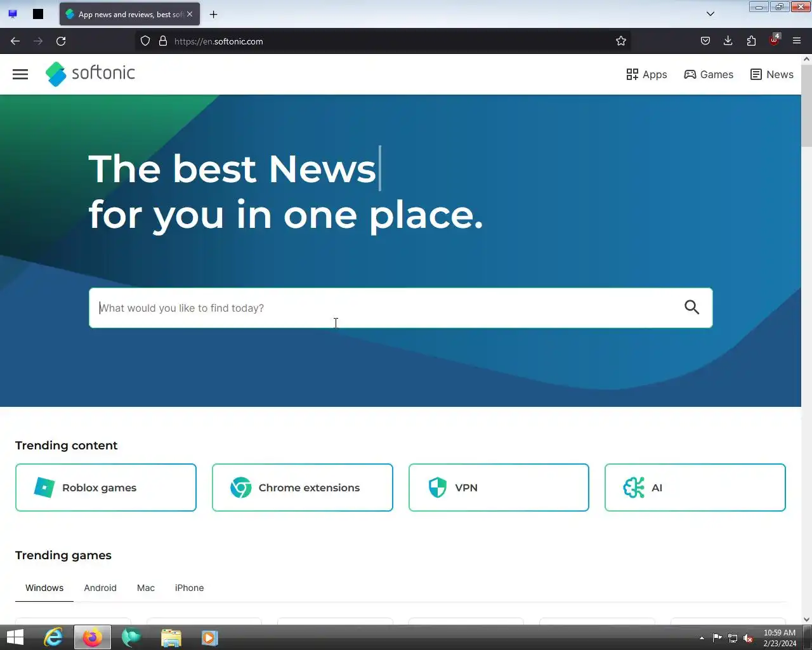
Task: Select the Mac trending games tab
Action: point(146,588)
